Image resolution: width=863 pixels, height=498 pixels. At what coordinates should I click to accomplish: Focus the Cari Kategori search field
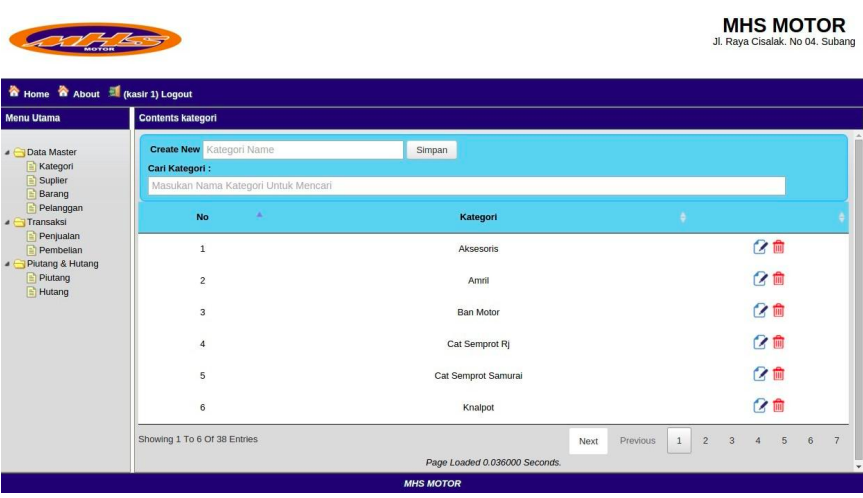pos(466,186)
